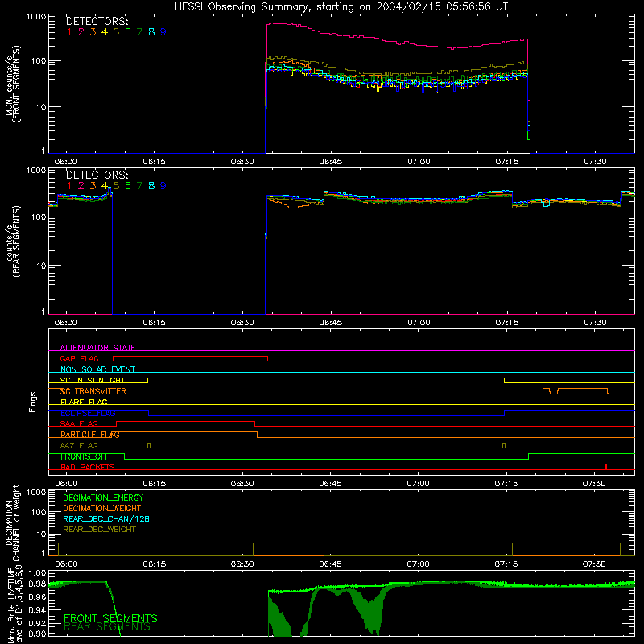Click the DECIMATION_ENERGY legend entry
This screenshot has height=644, width=644.
point(103,497)
